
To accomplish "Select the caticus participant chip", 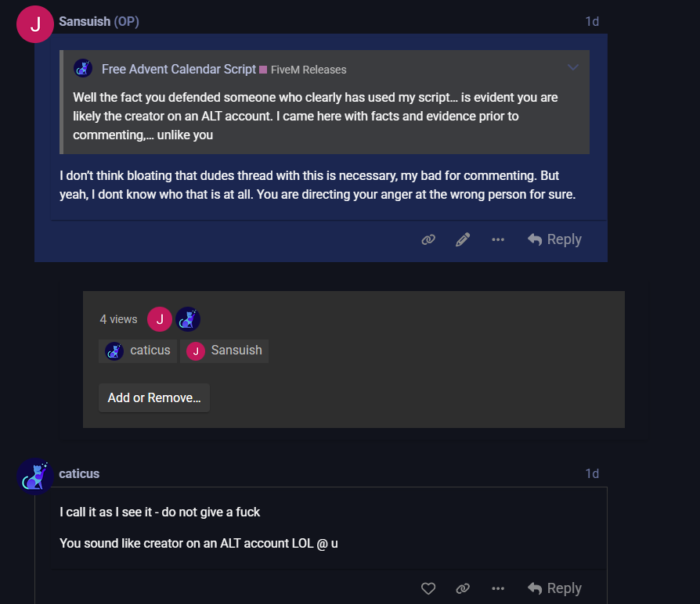I will (x=138, y=351).
